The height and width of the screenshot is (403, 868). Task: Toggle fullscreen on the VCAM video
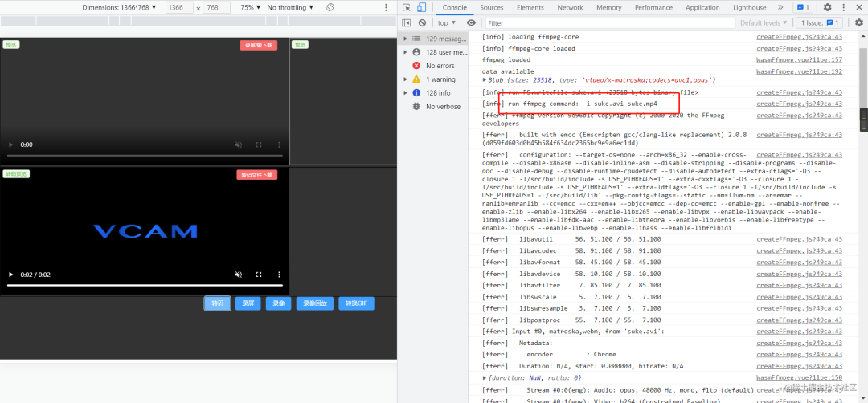259,275
